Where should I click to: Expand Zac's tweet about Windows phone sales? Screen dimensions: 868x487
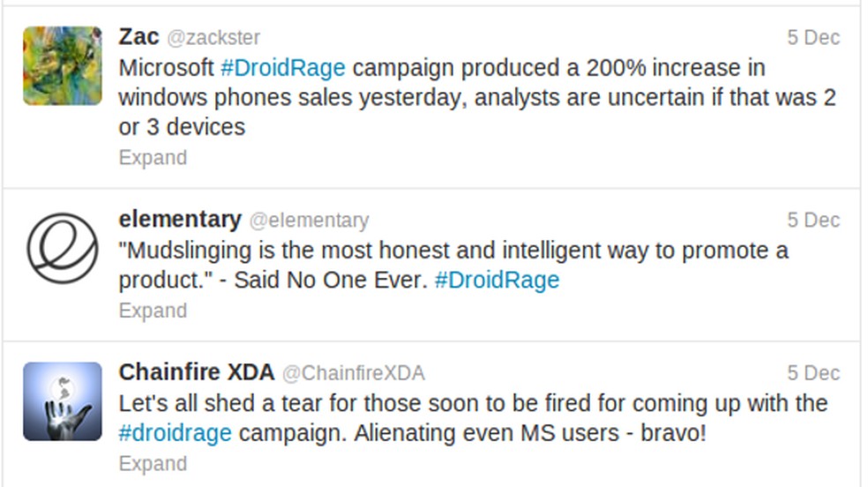(153, 158)
